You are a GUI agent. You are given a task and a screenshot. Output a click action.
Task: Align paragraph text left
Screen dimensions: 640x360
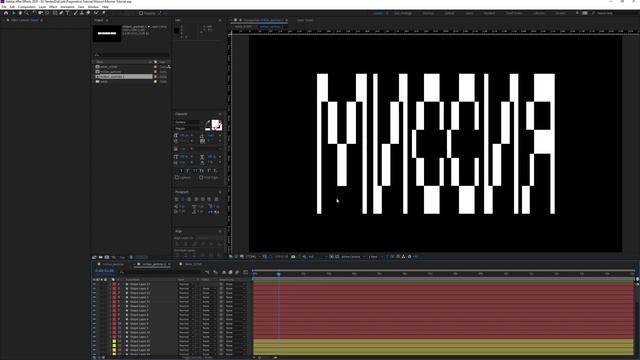(177, 199)
